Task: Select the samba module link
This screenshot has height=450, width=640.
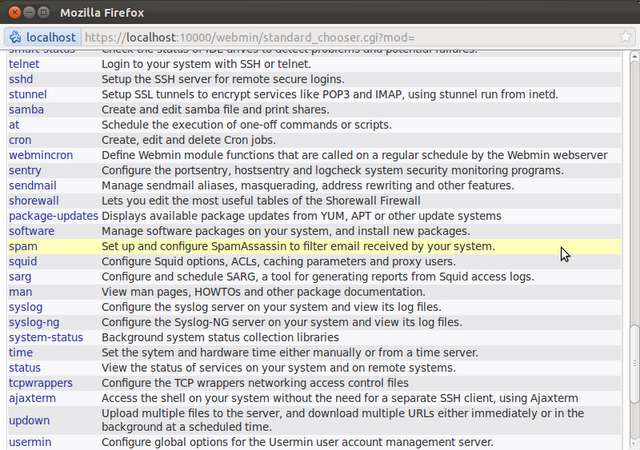Action: (26, 109)
